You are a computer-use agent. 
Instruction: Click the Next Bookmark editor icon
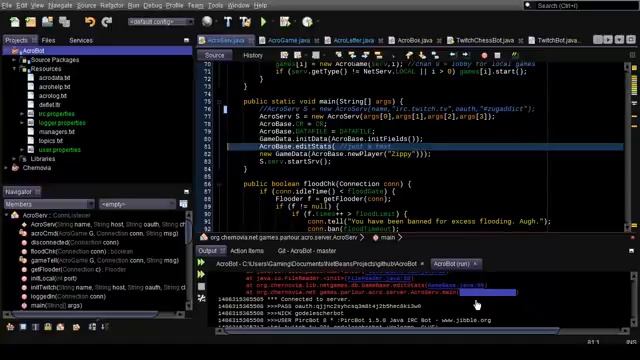[422, 55]
